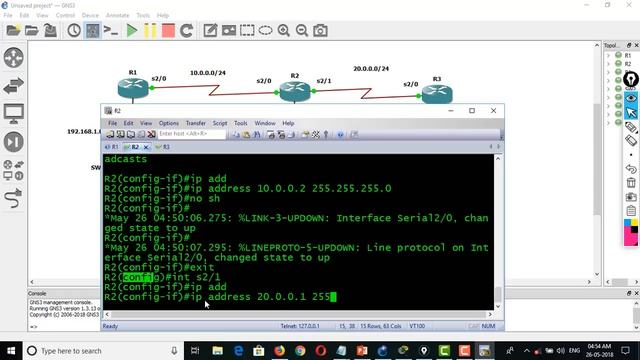This screenshot has height=360, width=640.
Task: Select the Draw ellipse tool
Action: [x=265, y=31]
